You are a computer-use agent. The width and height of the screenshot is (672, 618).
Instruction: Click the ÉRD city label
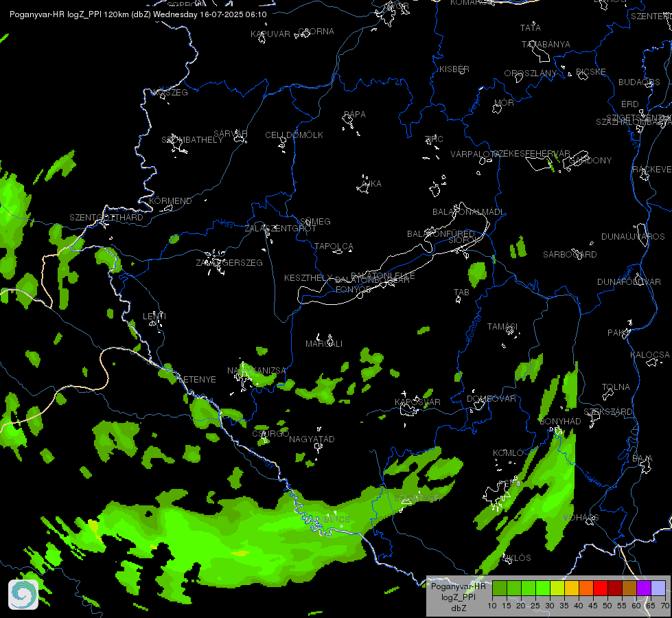630,104
